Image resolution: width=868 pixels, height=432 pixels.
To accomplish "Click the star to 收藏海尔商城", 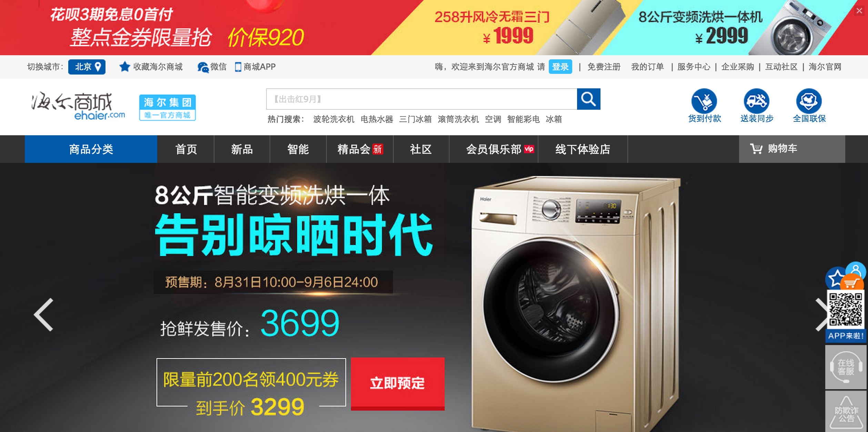I will coord(124,67).
